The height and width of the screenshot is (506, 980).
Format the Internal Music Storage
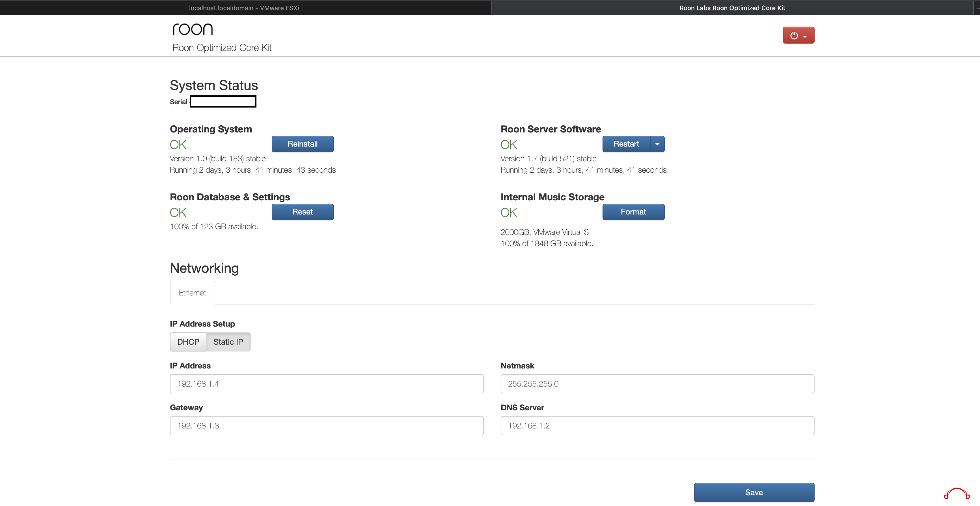633,212
